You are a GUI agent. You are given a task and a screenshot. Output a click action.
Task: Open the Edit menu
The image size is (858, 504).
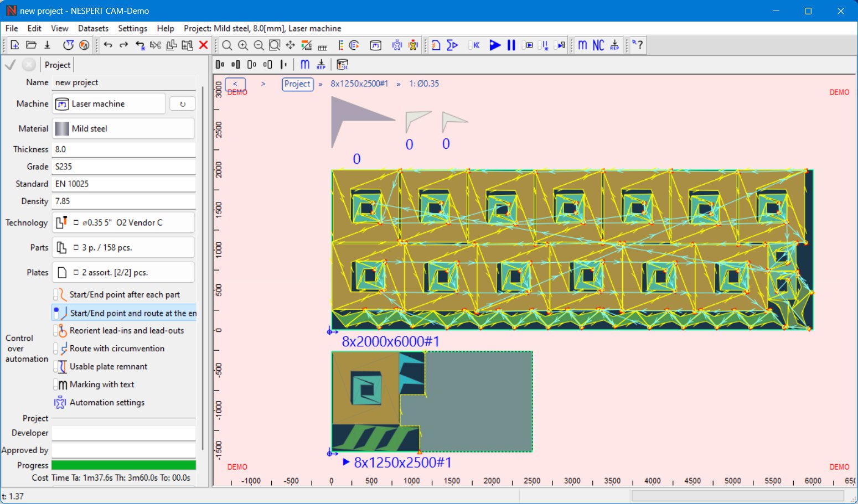34,28
